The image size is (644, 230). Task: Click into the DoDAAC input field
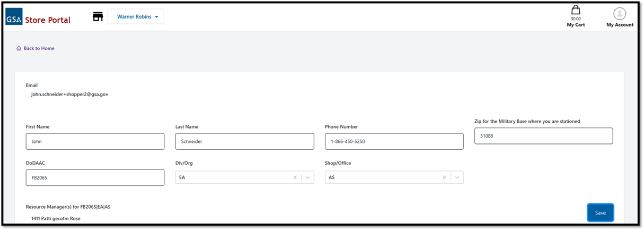click(95, 177)
